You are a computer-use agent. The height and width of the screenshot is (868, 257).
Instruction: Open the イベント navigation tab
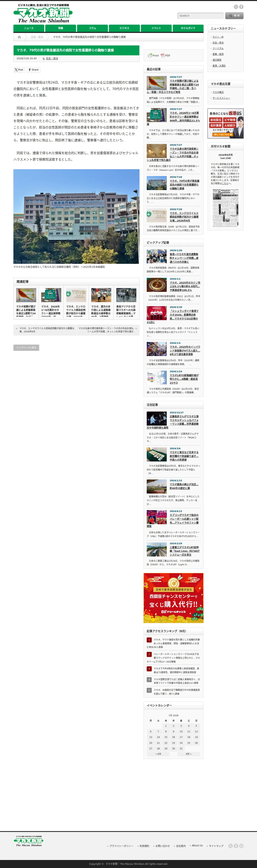(x=156, y=28)
